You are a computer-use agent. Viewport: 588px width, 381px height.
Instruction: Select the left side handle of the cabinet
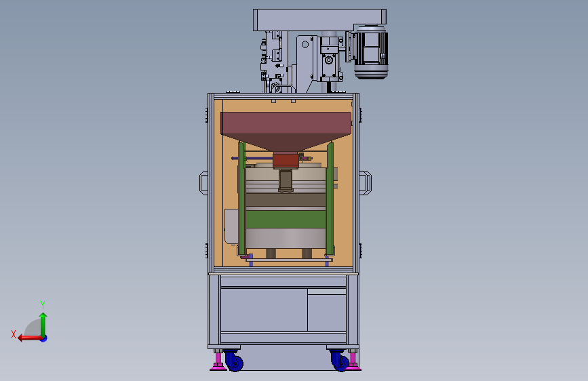click(x=203, y=183)
